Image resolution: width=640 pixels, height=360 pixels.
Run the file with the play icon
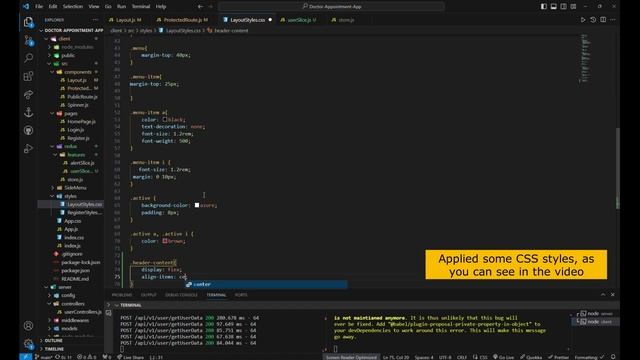point(583,20)
